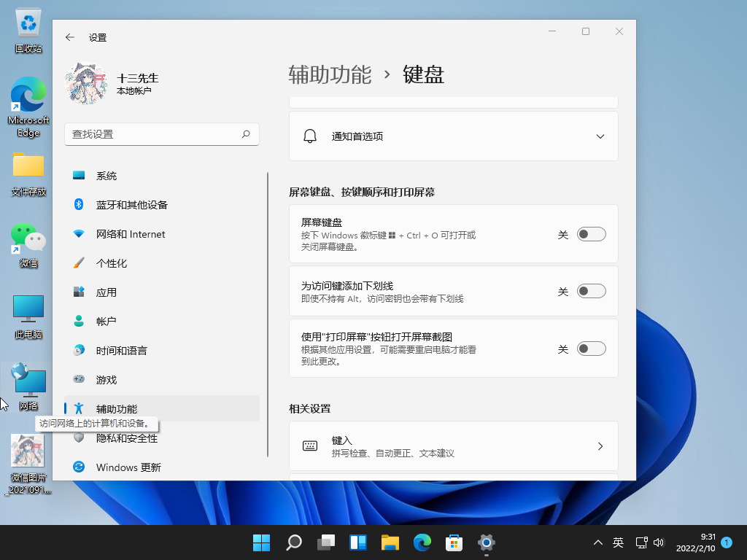Click the 查找设置 search box
The width and height of the screenshot is (747, 560).
162,134
